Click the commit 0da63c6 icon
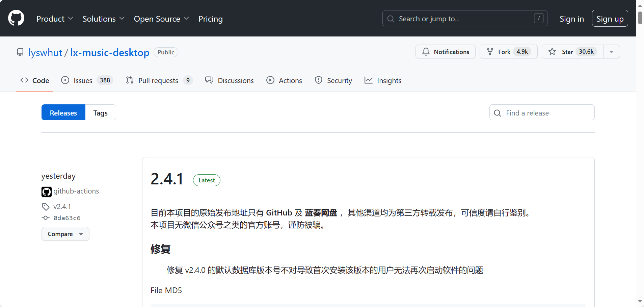 tap(46, 218)
